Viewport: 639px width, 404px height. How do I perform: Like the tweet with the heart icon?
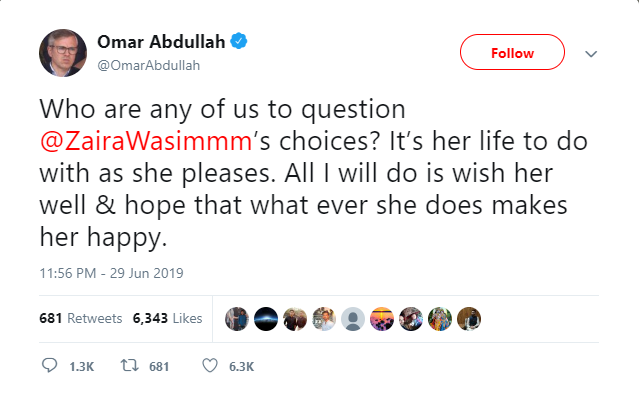[x=209, y=366]
